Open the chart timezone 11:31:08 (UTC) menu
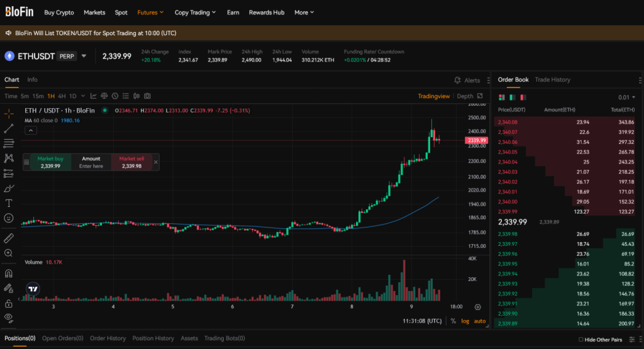 [x=422, y=321]
